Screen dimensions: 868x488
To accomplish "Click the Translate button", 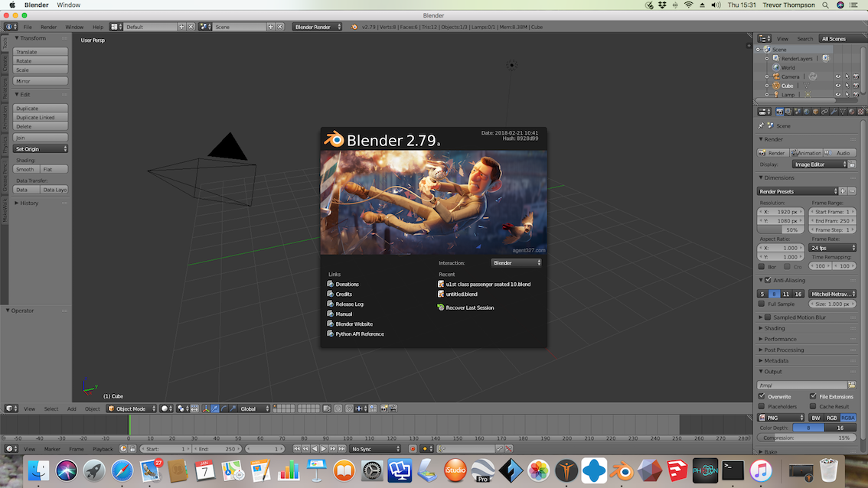I will coord(41,51).
